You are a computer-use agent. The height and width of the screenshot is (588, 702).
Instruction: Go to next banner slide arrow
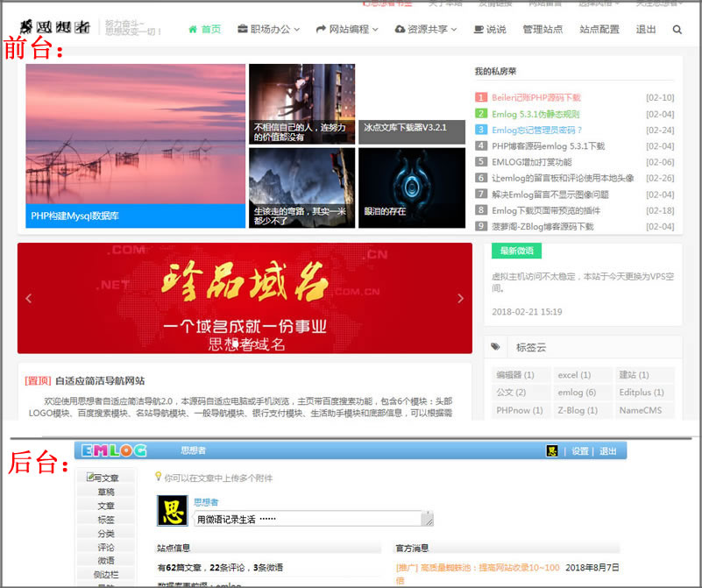[x=460, y=298]
